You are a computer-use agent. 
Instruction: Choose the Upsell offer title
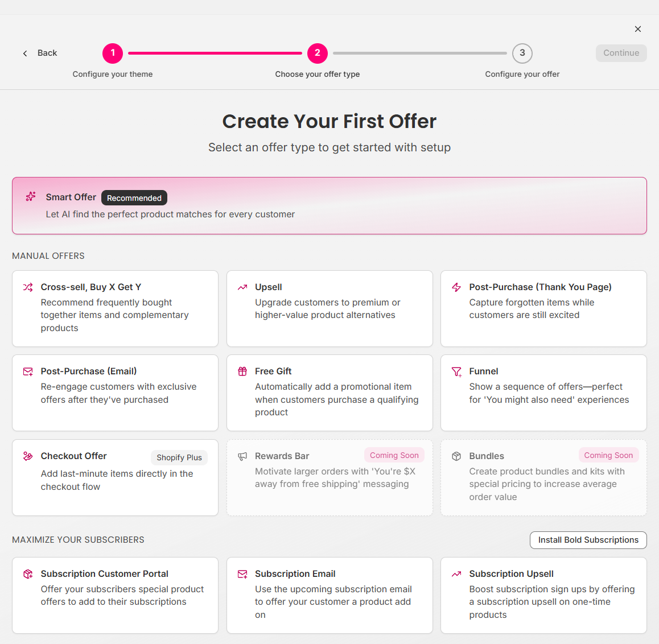coord(269,287)
